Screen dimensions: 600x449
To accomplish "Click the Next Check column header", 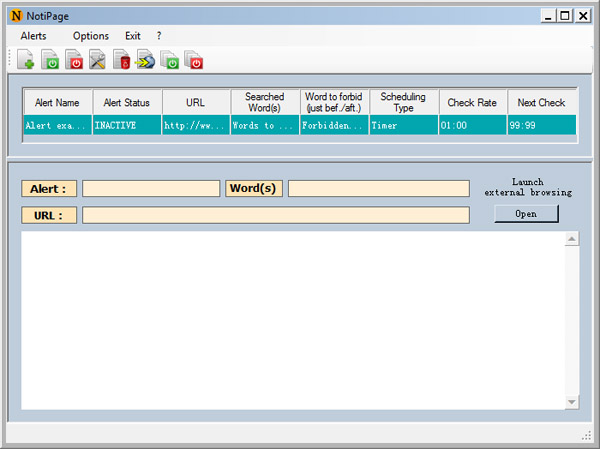I will (542, 102).
